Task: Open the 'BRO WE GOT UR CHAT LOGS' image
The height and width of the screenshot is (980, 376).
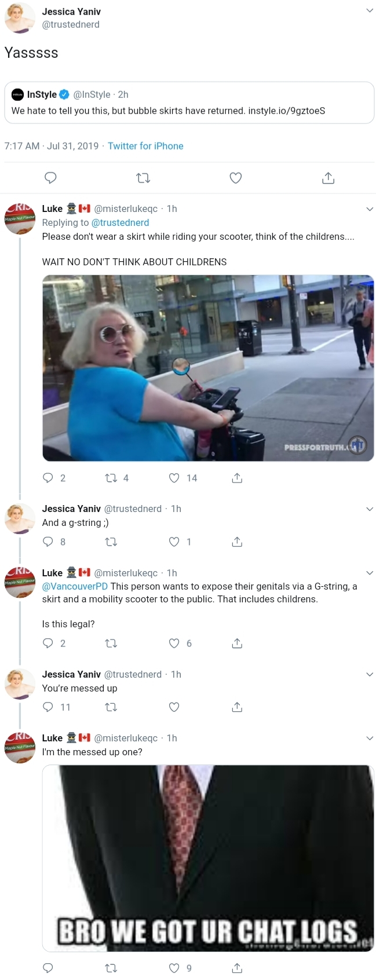Action: (208, 858)
